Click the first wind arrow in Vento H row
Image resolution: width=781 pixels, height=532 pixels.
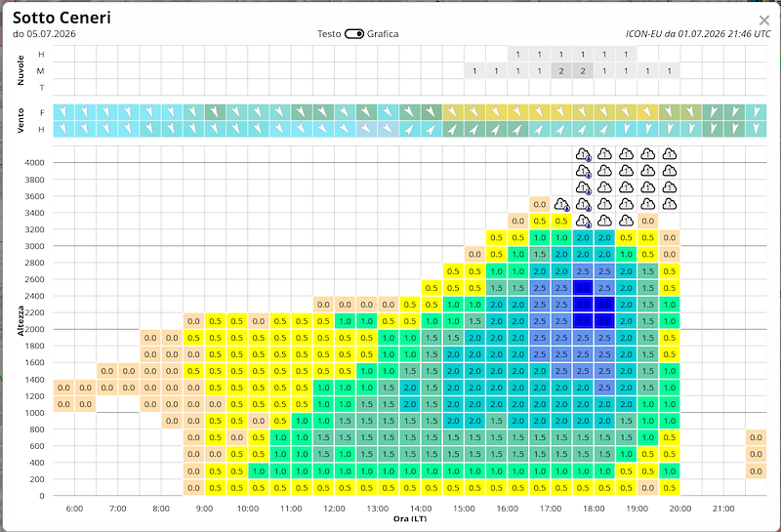[63, 129]
